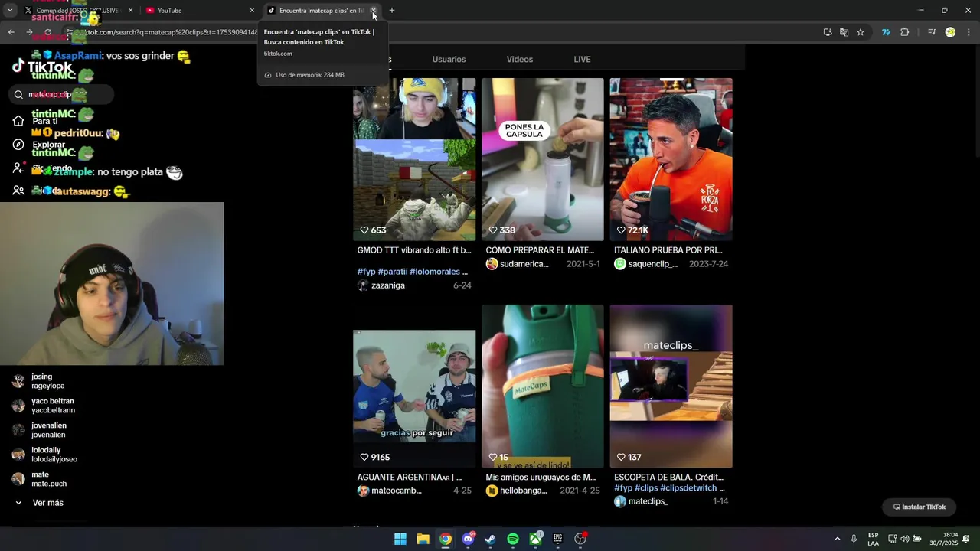The width and height of the screenshot is (980, 551).
Task: Click #fyp #paratii hashtags link
Action: (x=413, y=272)
